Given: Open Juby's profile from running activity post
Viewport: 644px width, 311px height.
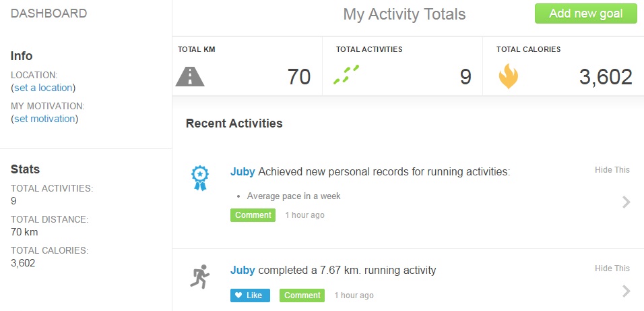Looking at the screenshot, I should (x=243, y=271).
